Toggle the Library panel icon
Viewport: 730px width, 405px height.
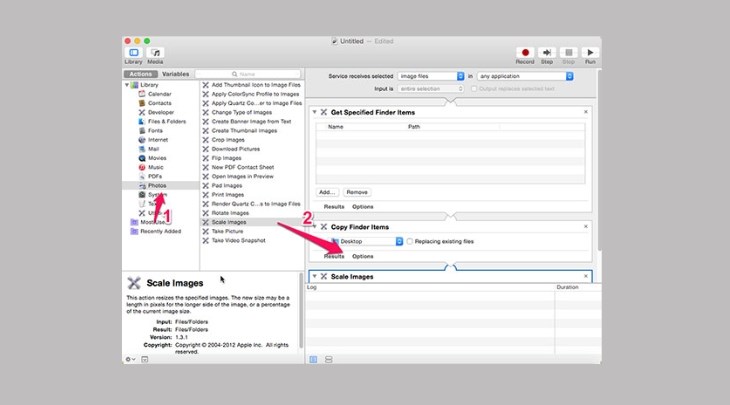click(x=133, y=53)
